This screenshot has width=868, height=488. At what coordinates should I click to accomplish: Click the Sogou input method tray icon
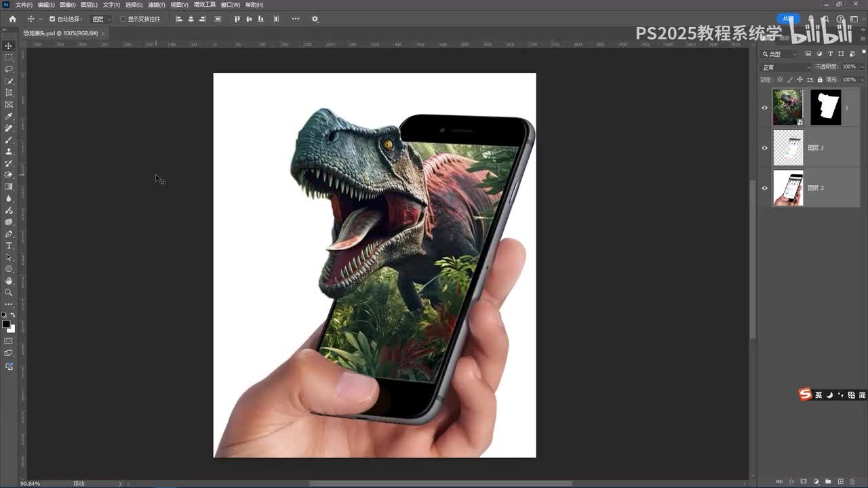click(805, 394)
